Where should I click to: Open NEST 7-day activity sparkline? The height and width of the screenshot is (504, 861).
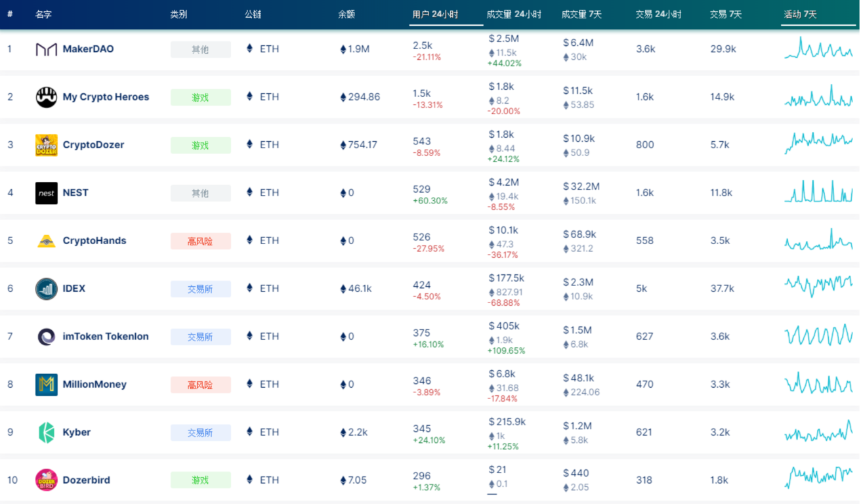pos(818,192)
